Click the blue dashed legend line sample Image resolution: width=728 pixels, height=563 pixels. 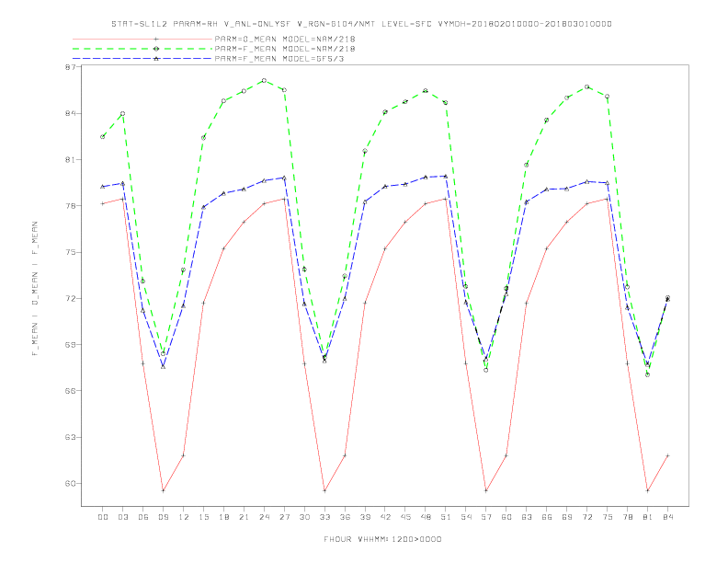[x=142, y=59]
